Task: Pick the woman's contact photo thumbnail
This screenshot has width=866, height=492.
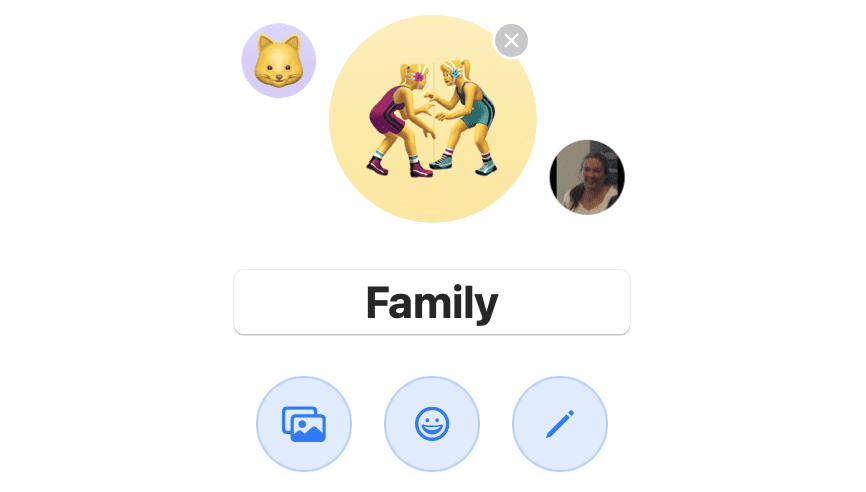Action: point(587,177)
